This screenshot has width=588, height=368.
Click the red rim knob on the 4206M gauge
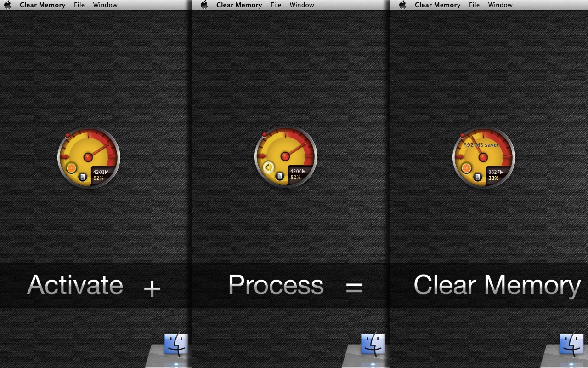click(265, 135)
